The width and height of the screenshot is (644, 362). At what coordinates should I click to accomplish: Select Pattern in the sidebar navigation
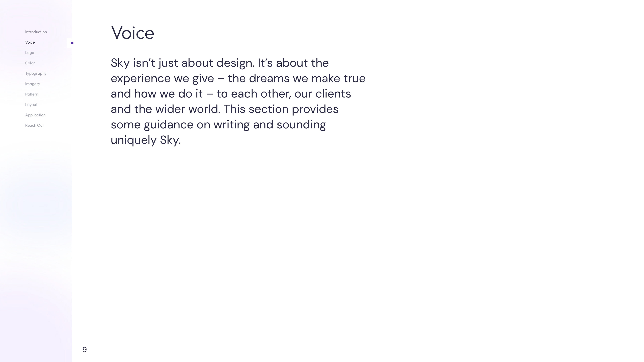click(32, 94)
